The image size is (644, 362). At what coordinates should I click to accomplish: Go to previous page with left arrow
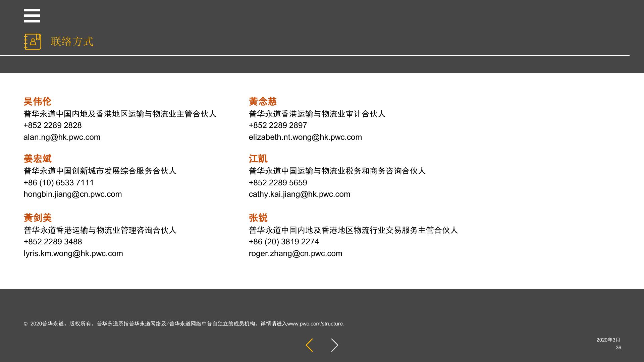point(309,345)
